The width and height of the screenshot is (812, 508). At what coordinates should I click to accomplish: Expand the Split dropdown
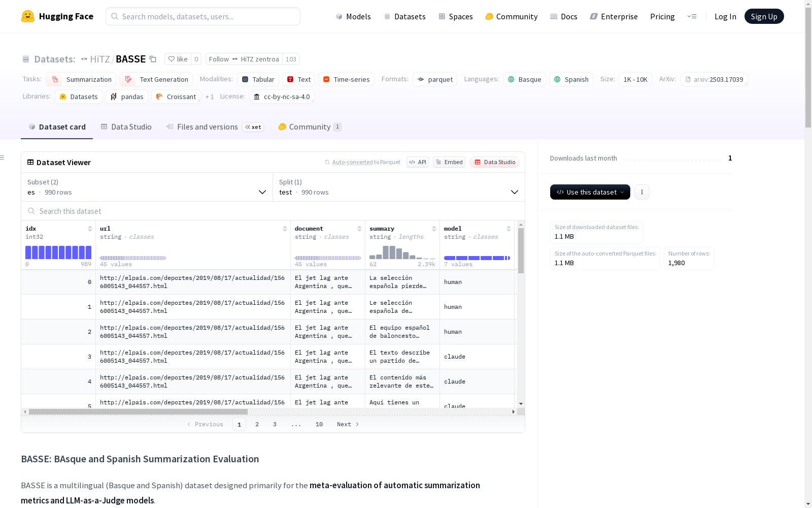point(399,187)
